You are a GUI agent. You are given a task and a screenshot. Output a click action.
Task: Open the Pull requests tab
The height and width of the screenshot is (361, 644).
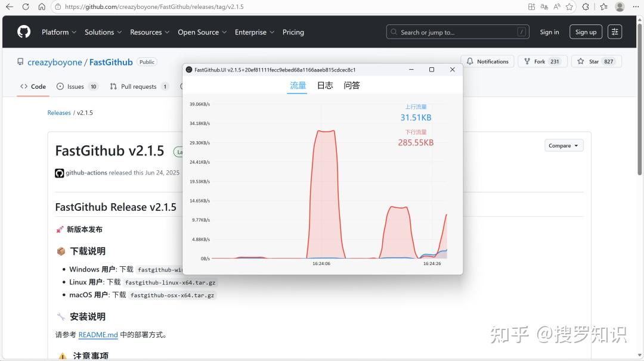[139, 86]
